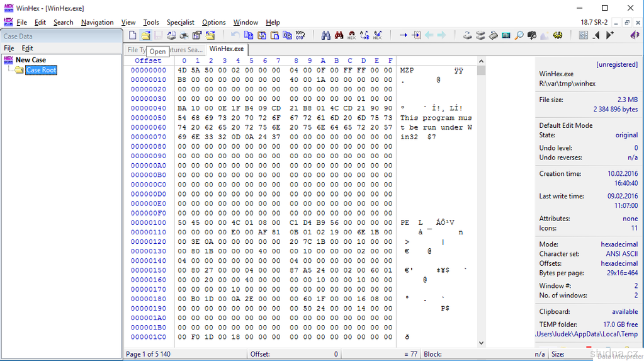Click the Open file folder icon
Image resolution: width=644 pixels, height=361 pixels.
(x=145, y=35)
